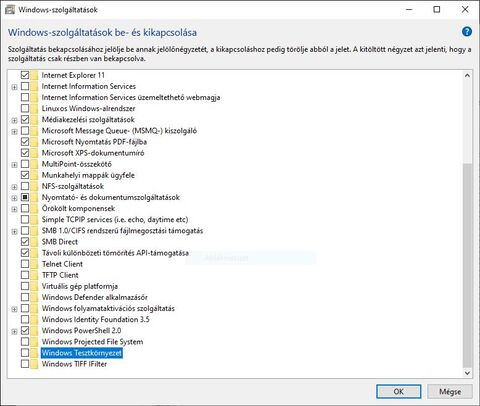Expand Windows PowerShell 2.0 node
The height and width of the screenshot is (406, 480).
tap(14, 331)
